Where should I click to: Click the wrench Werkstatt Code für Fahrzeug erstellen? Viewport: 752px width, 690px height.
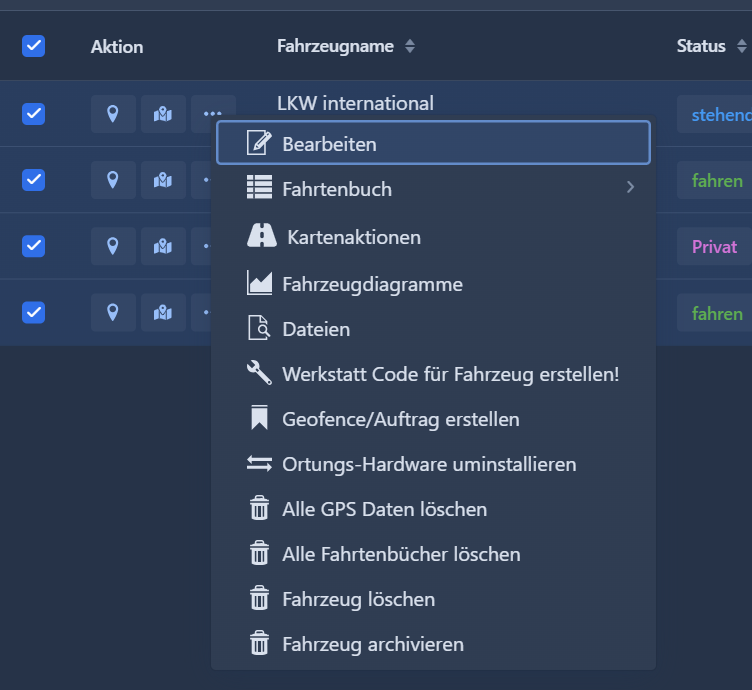(x=450, y=374)
